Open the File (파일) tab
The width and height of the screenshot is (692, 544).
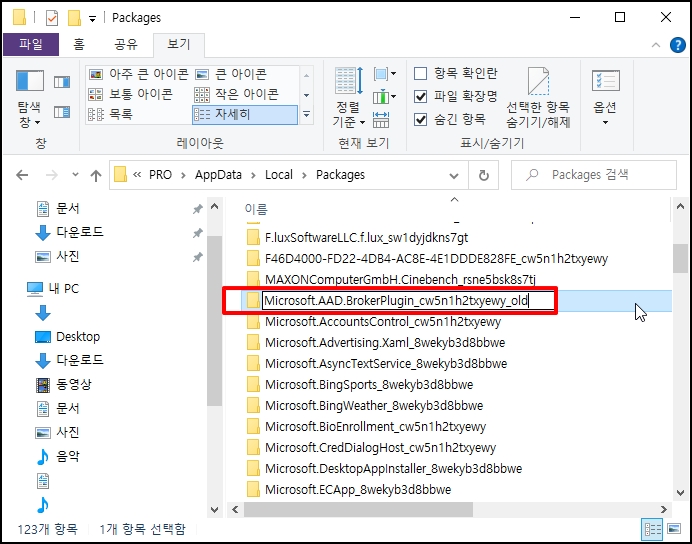tap(30, 44)
